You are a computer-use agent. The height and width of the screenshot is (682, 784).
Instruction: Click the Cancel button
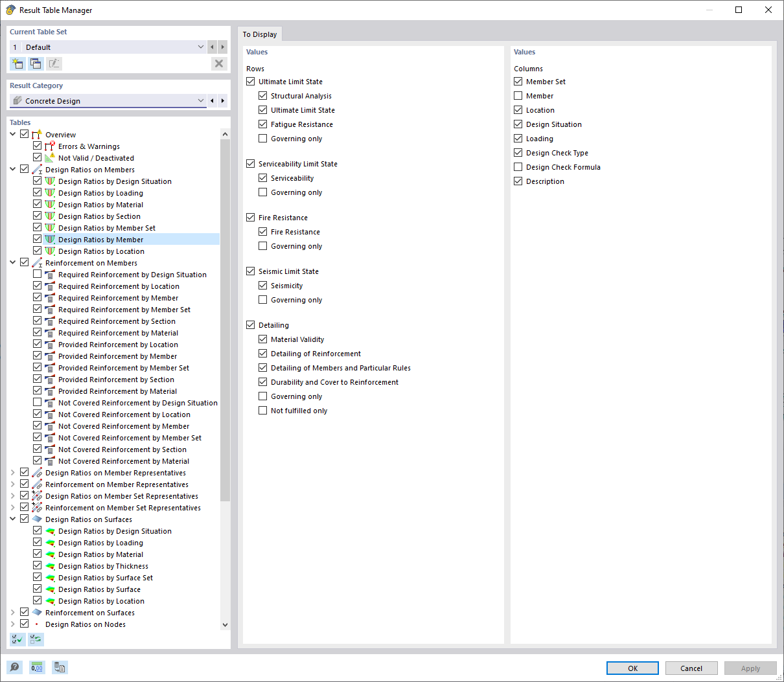point(691,668)
